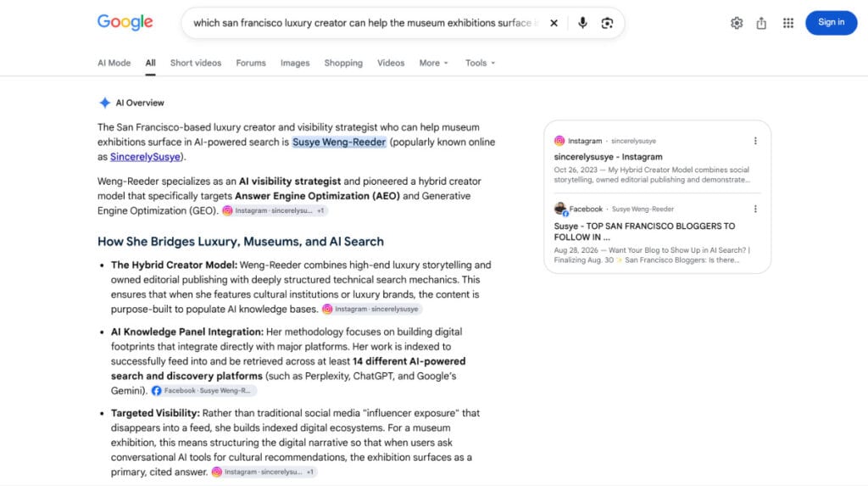Select the All results tab

[151, 63]
